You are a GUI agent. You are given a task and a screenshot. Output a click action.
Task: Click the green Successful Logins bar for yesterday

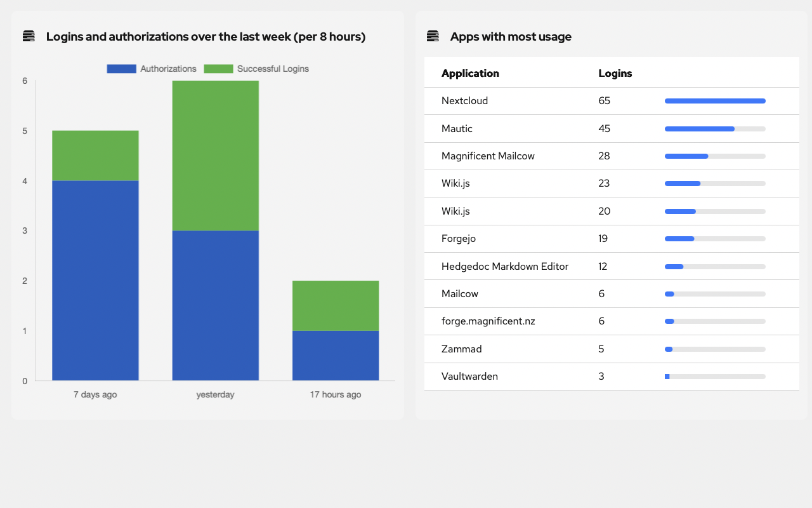[x=216, y=156]
